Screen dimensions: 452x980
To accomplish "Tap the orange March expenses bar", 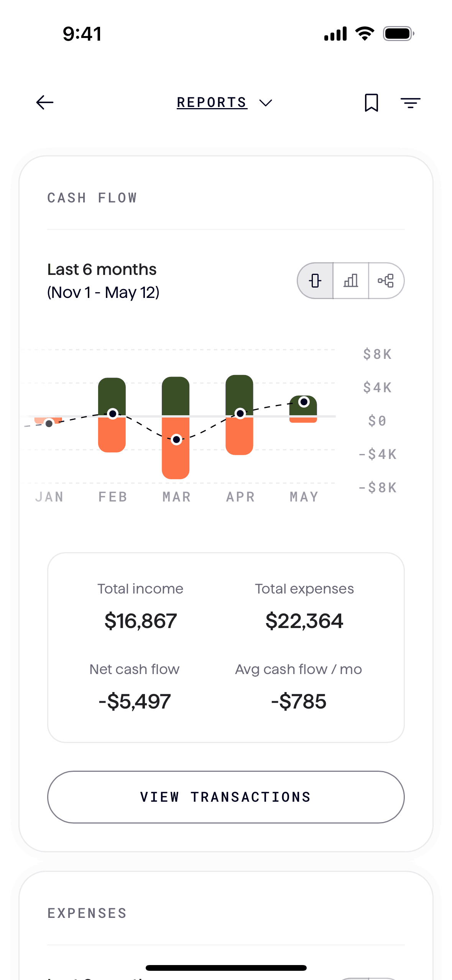I will [x=176, y=460].
